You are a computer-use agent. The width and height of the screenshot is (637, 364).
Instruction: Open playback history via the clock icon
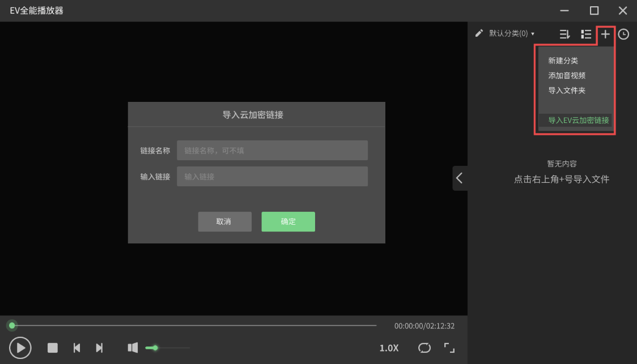(x=623, y=34)
